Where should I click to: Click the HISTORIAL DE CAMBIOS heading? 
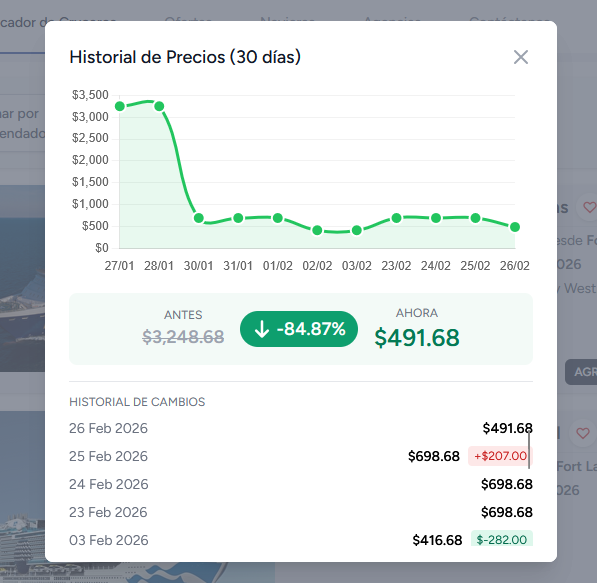[x=137, y=402]
